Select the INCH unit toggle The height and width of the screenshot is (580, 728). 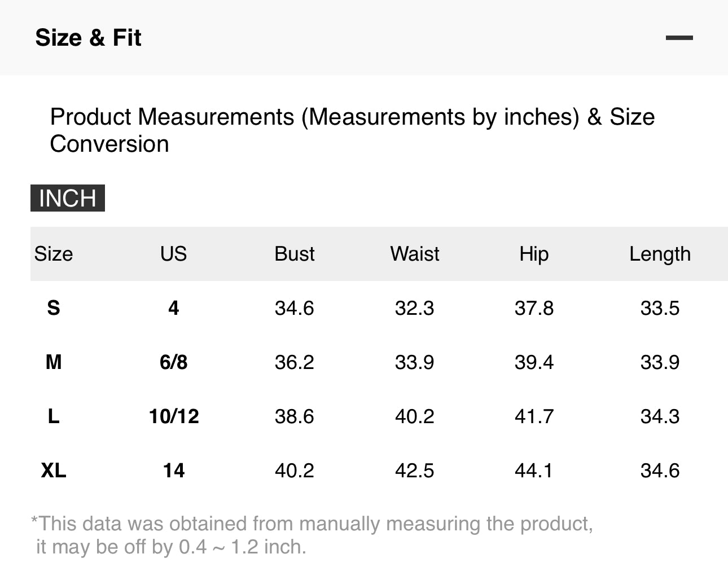(68, 198)
